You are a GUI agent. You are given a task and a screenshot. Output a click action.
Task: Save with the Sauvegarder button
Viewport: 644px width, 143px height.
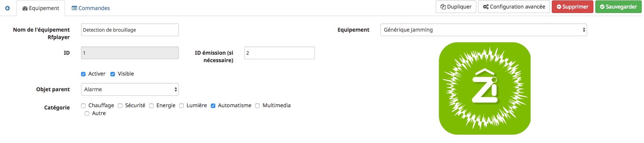618,7
